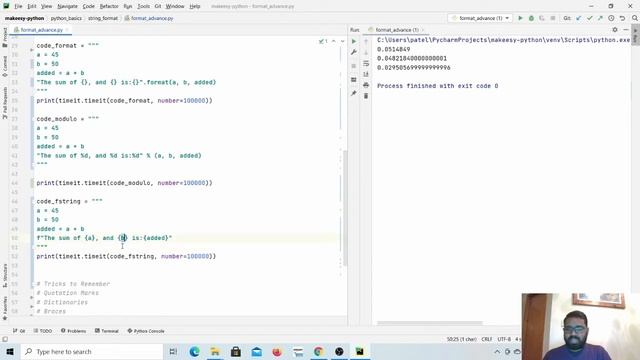Hide the Run tool window
Screen dimensions: 640x360
click(x=626, y=30)
